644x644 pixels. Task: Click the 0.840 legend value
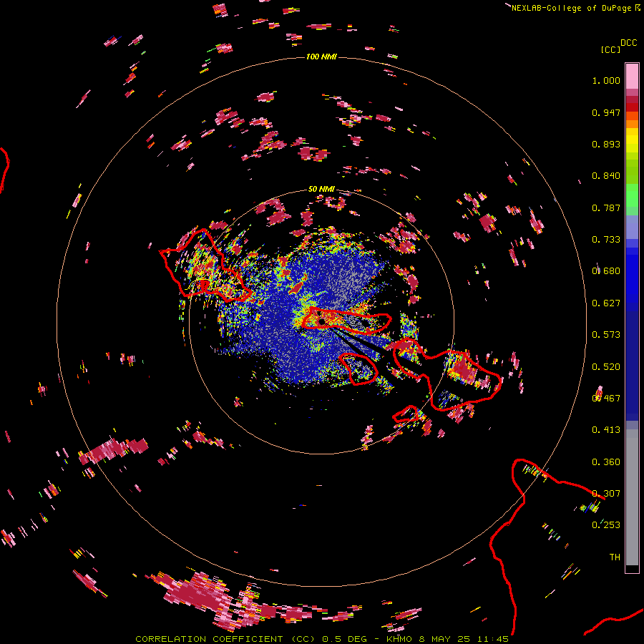coord(606,176)
